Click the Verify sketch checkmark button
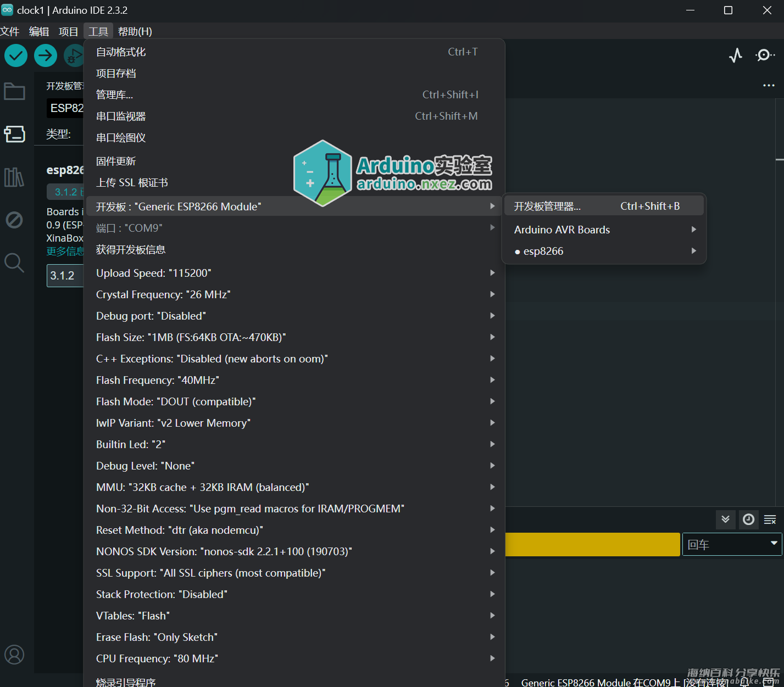The image size is (784, 687). 16,55
